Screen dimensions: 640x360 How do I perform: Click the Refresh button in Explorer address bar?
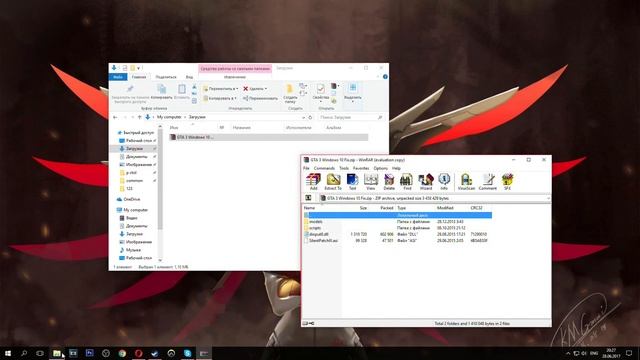click(x=310, y=117)
